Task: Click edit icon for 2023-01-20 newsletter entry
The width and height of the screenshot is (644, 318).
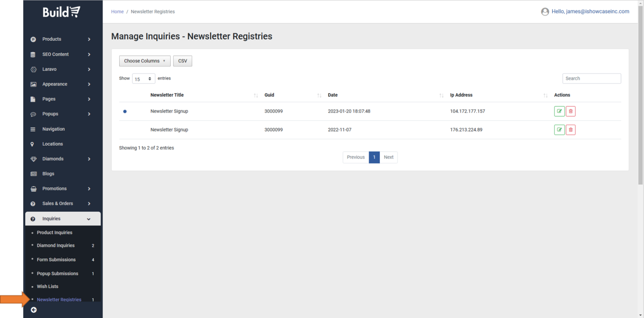Action: pyautogui.click(x=559, y=111)
